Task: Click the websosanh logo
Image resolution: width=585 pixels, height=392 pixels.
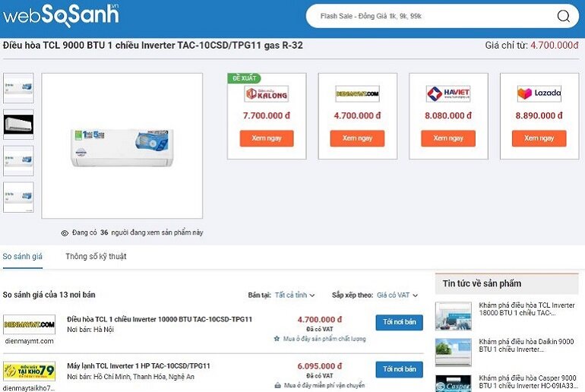Action: [x=61, y=15]
